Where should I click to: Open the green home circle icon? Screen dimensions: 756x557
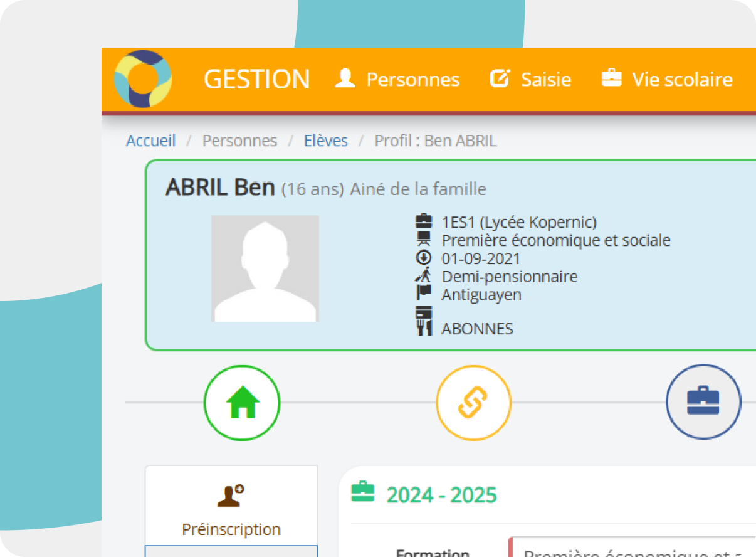(242, 403)
